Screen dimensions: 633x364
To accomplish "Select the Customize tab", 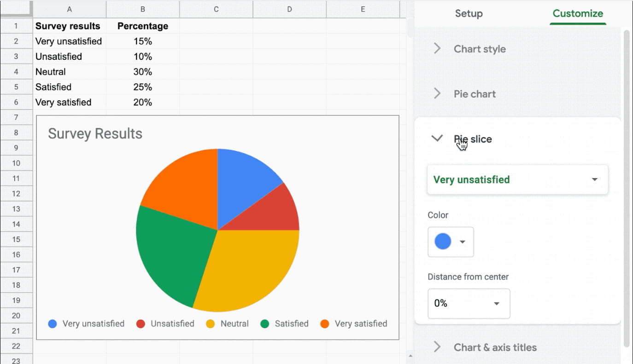I will click(x=577, y=14).
